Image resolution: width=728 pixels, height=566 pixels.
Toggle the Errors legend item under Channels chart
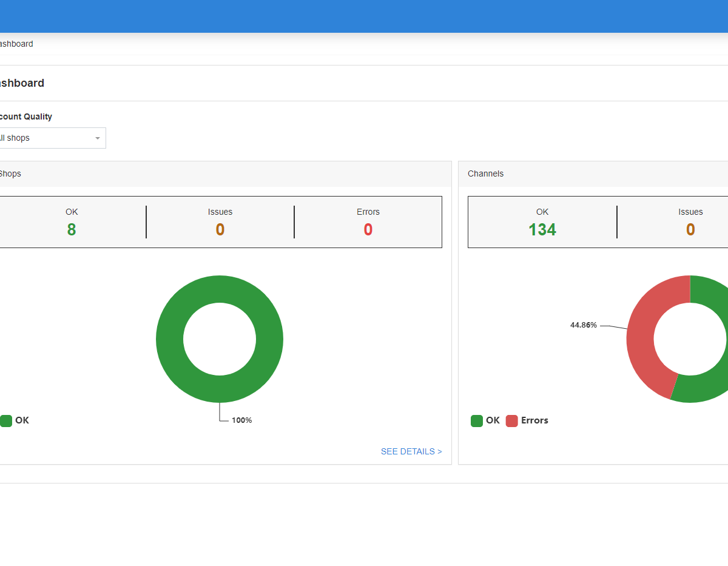tap(527, 420)
